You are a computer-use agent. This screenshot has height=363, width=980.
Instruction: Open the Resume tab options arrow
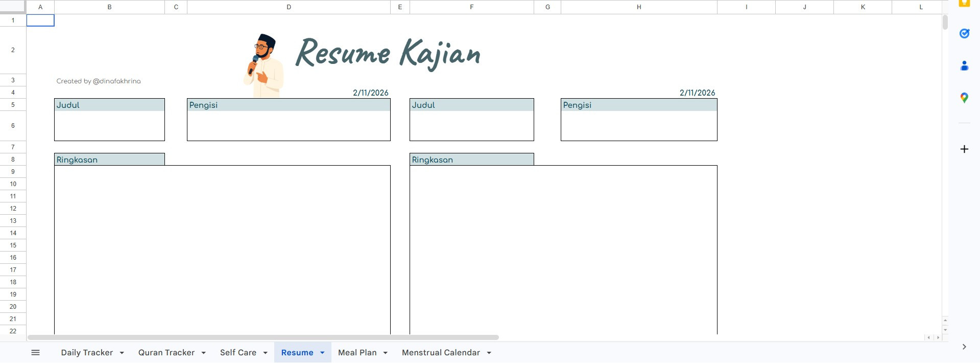[322, 353]
